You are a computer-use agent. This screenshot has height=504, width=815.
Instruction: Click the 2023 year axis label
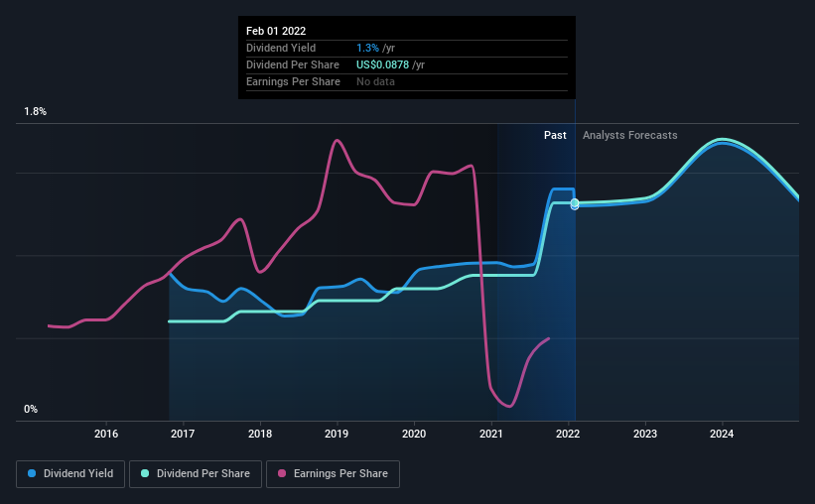[645, 434]
